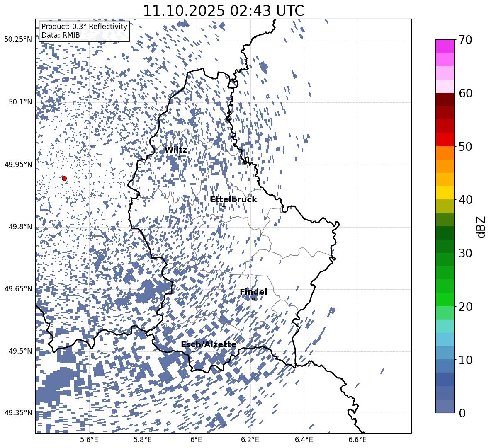Click the 70 colorbar tick label
491x448 pixels.
[x=465, y=40]
